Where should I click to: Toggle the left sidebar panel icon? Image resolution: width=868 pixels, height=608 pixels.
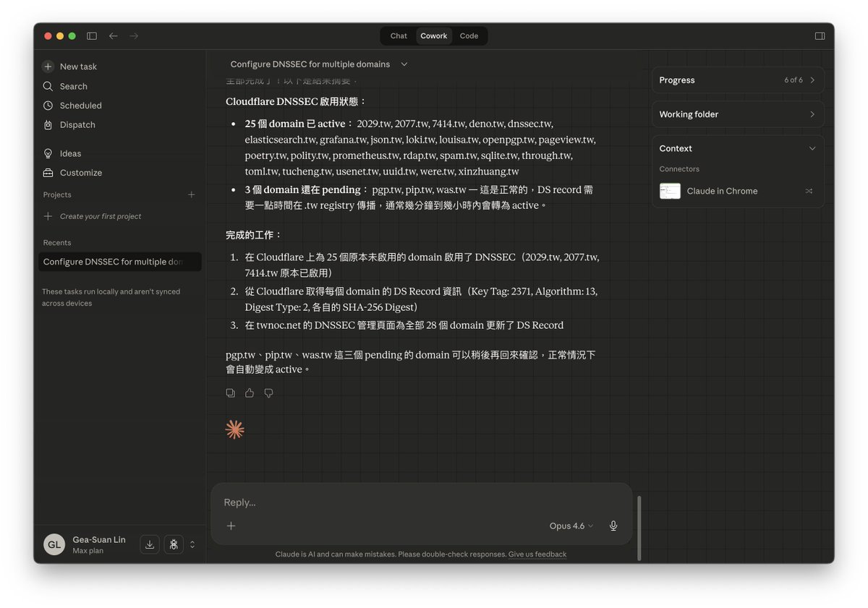[x=92, y=36]
